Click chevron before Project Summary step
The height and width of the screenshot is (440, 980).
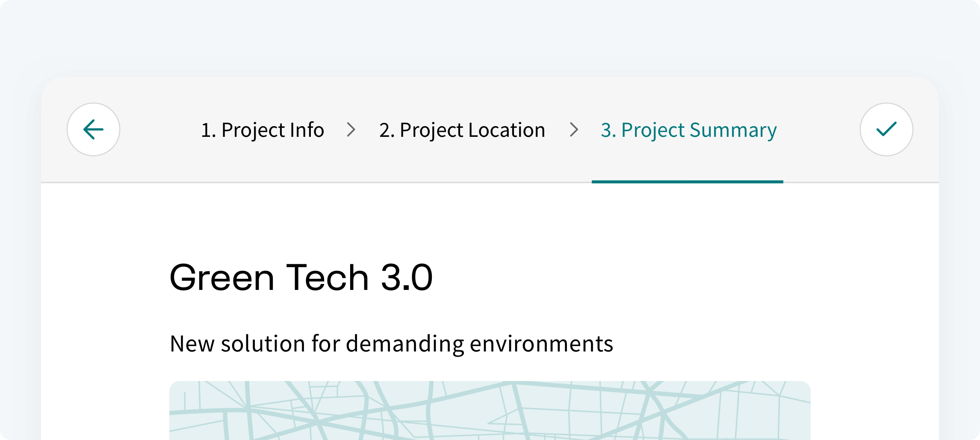(x=574, y=130)
